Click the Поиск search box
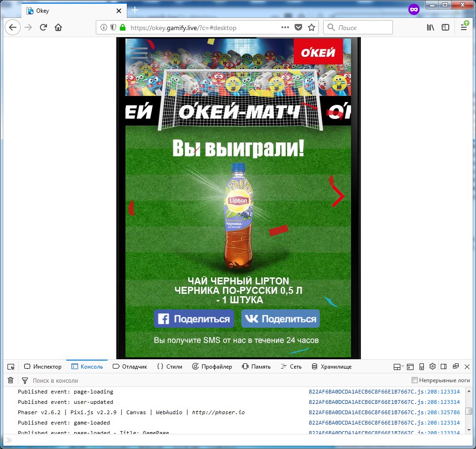This screenshot has width=476, height=449. [358, 27]
